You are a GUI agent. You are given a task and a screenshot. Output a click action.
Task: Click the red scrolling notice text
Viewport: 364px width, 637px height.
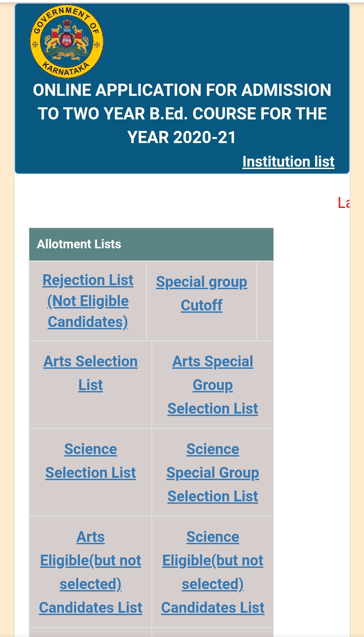click(344, 202)
